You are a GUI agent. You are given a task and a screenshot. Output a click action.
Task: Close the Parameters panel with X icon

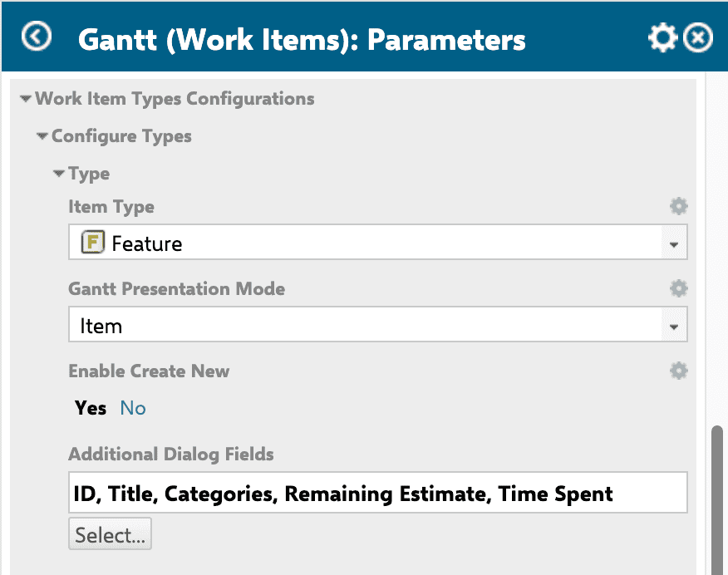[x=698, y=37]
